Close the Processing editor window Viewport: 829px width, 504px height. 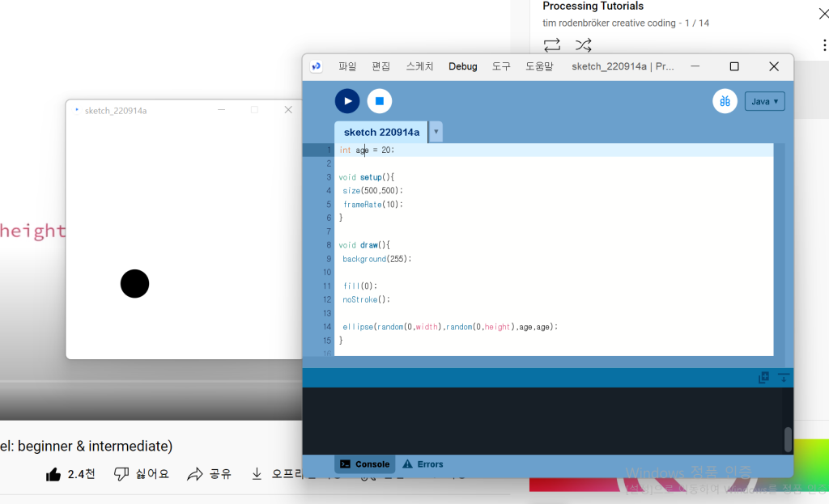[x=773, y=66]
